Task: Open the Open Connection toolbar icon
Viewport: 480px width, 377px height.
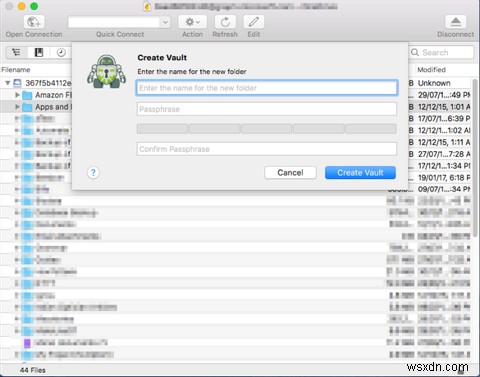Action: pyautogui.click(x=34, y=22)
